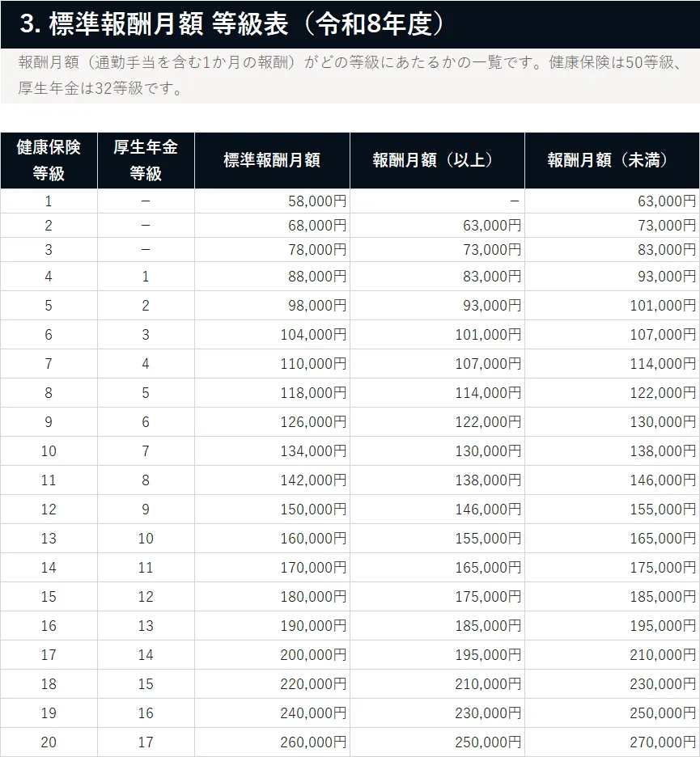Click the 138,000円 upper limit in grade 10 row
Image resolution: width=700 pixels, height=757 pixels.
click(x=612, y=451)
